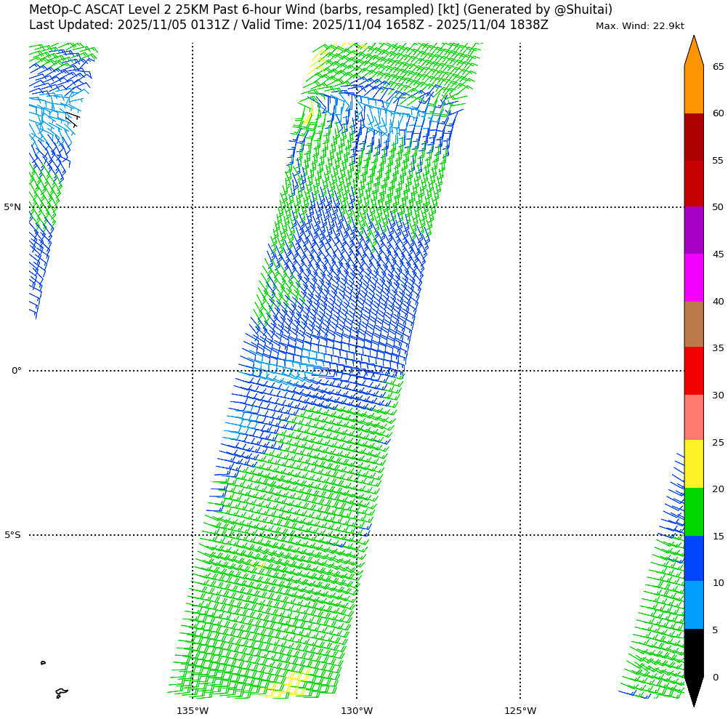Viewport: 728px width, 719px height.
Task: Select the yellow 20-25 kt color band
Action: [x=693, y=464]
